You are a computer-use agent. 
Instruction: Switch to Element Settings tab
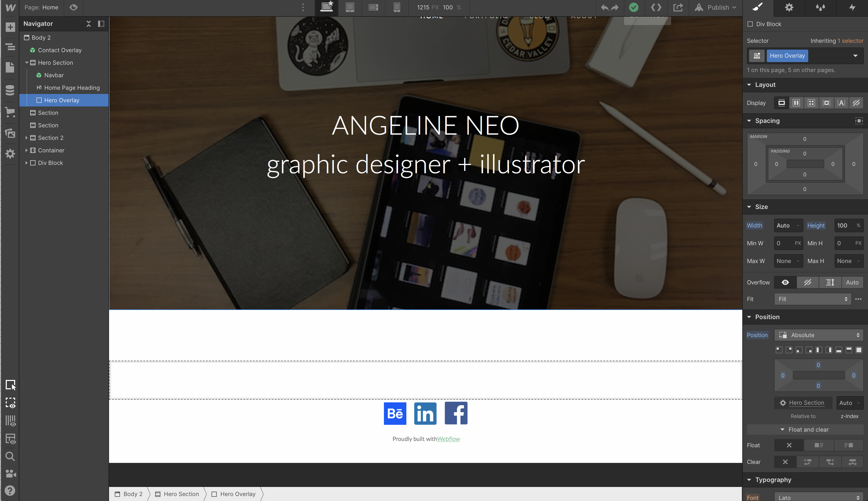(789, 7)
